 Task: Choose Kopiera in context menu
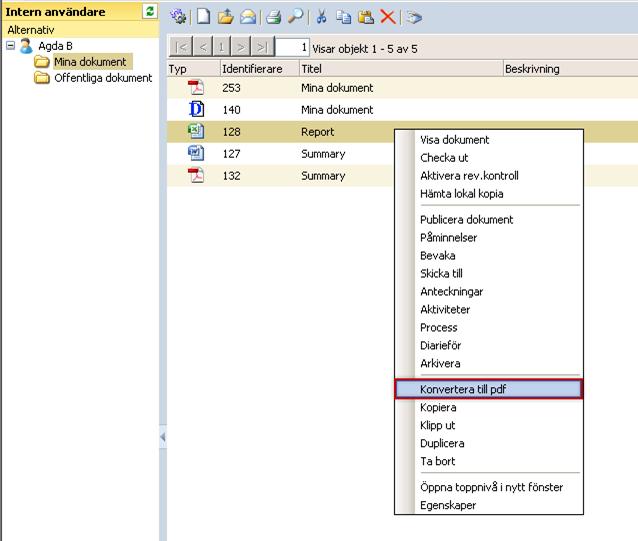tap(489, 407)
